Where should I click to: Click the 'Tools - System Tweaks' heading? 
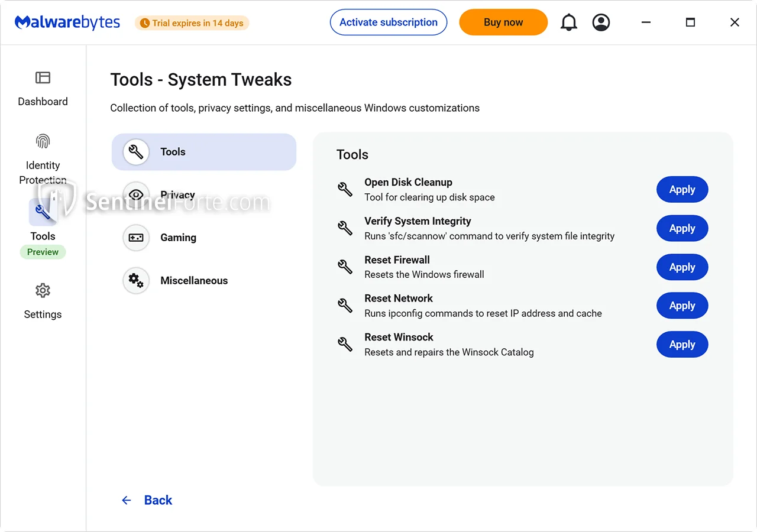click(201, 80)
